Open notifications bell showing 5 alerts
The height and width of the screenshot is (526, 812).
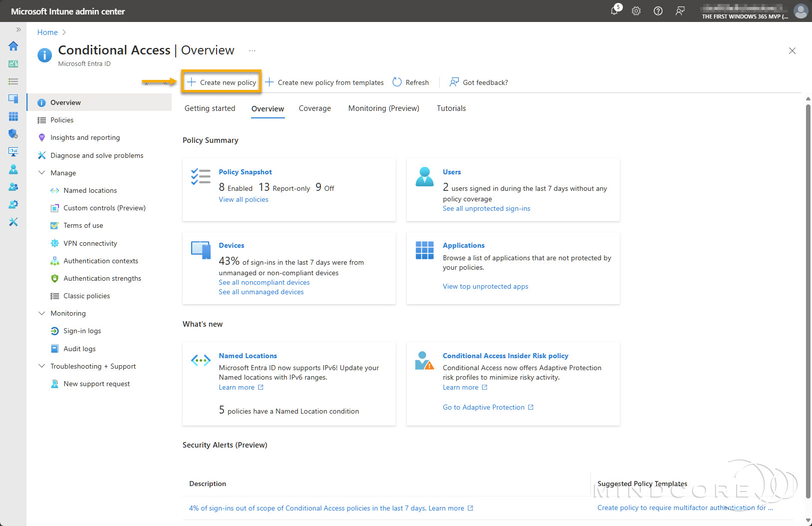614,10
